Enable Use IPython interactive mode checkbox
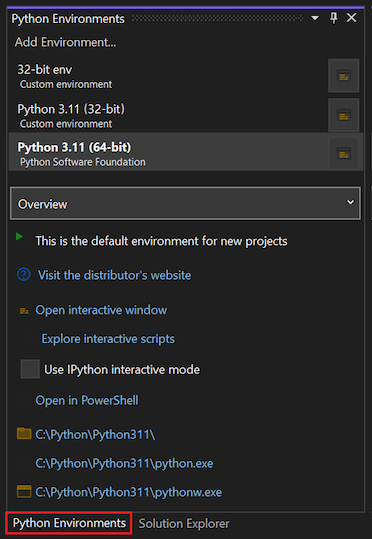This screenshot has width=372, height=539. coord(30,369)
